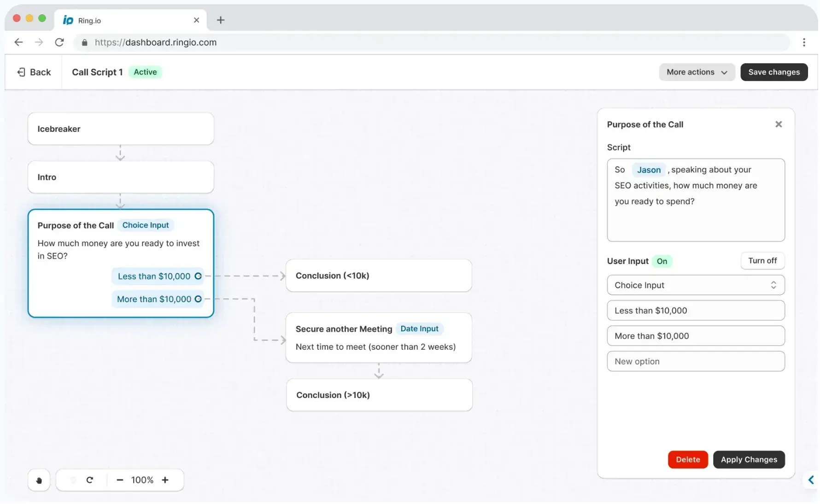
Task: Click the lock icon in address bar
Action: (x=84, y=42)
